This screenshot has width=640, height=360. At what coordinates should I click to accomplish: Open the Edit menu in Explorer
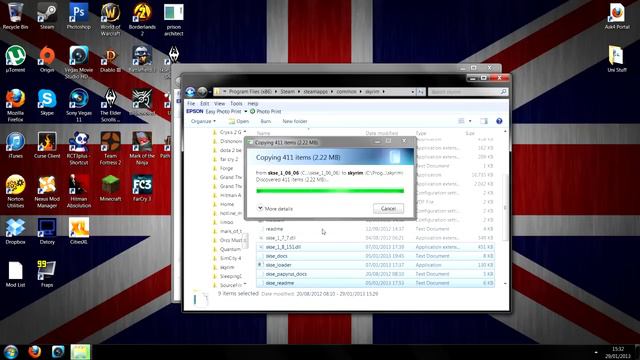(x=204, y=104)
